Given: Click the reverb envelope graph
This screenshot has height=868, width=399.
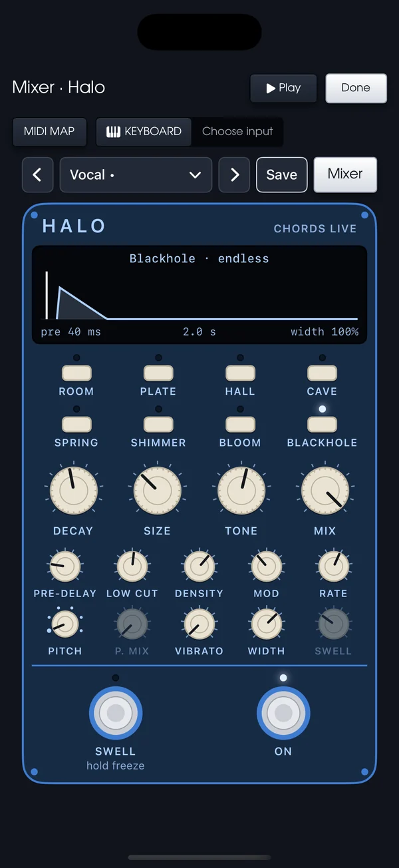Looking at the screenshot, I should pyautogui.click(x=199, y=296).
